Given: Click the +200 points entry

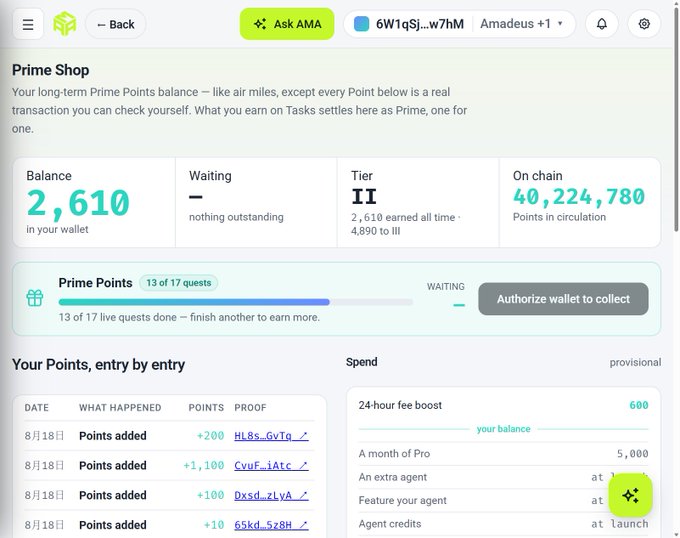Looking at the screenshot, I should coord(210,436).
